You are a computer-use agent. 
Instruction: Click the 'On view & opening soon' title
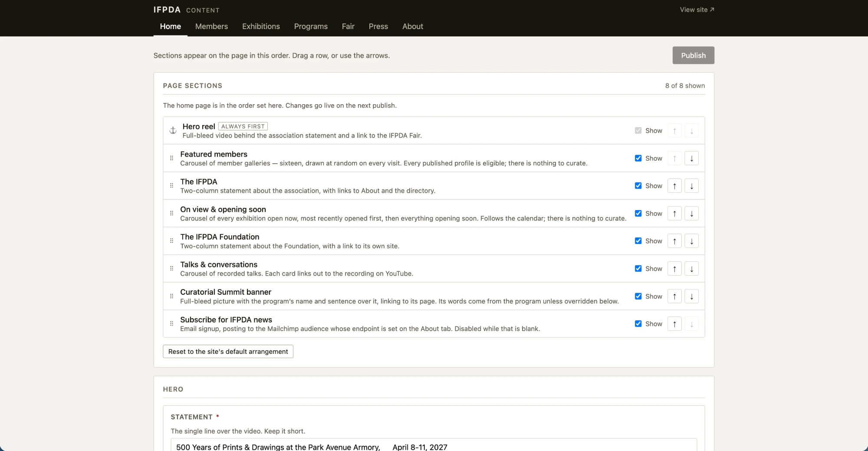(x=223, y=209)
